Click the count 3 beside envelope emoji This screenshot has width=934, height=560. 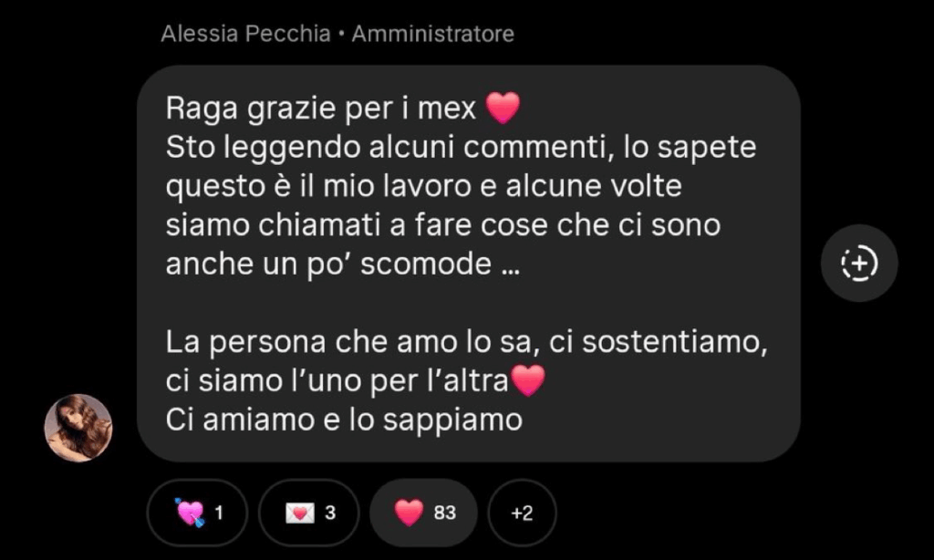[330, 513]
